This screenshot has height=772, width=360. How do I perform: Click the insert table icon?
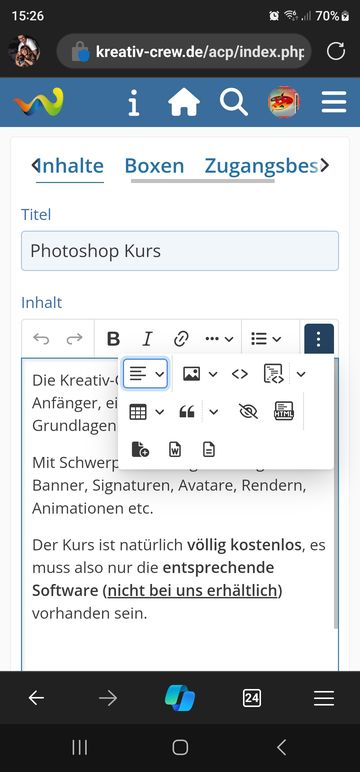138,412
